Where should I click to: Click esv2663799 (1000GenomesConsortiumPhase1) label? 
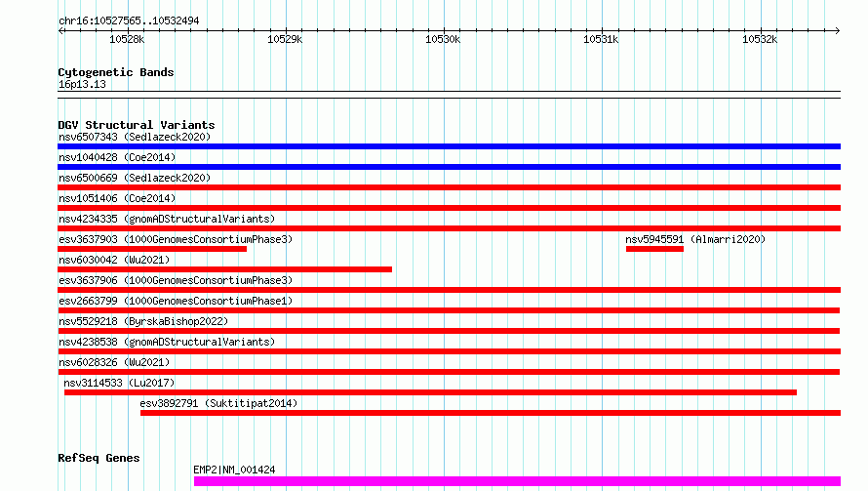176,301
